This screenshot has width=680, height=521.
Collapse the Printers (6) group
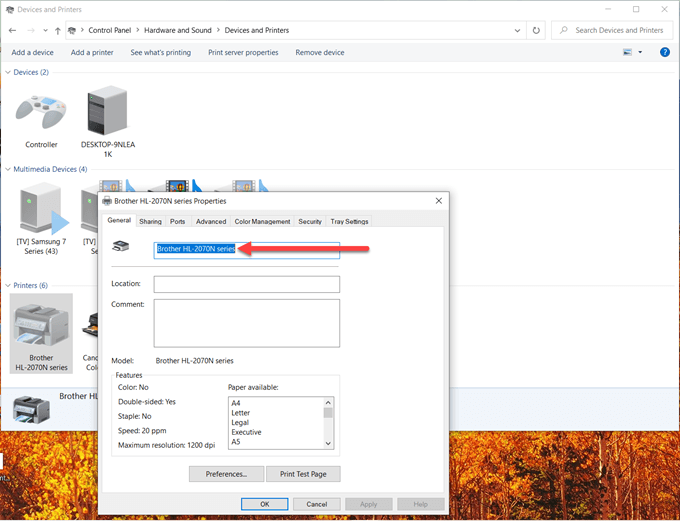pyautogui.click(x=8, y=286)
